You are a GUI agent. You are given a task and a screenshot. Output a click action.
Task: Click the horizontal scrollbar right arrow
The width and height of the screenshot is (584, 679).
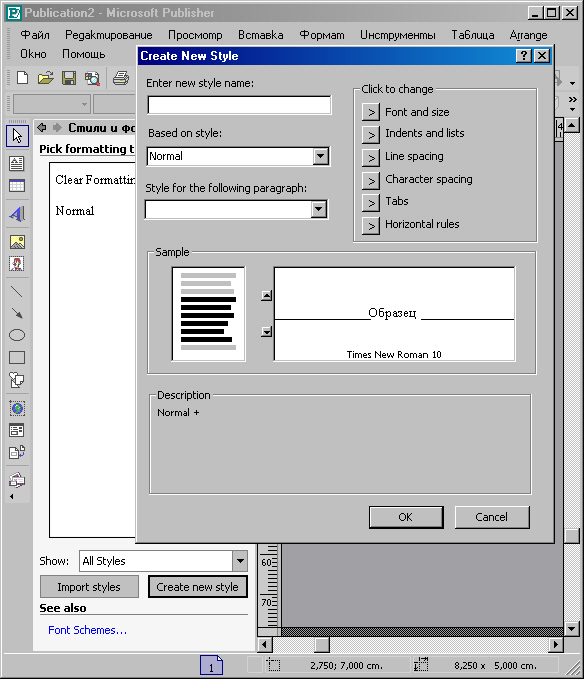555,645
